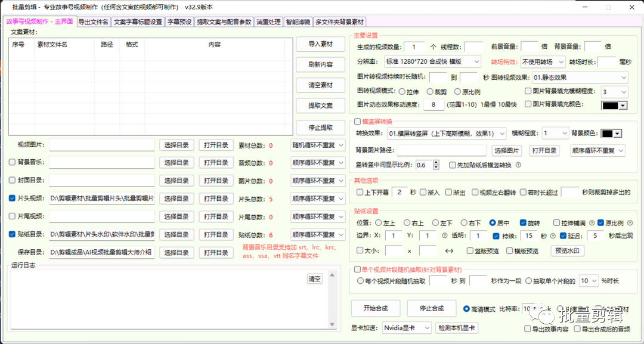Image resolution: width=644 pixels, height=344 pixels.
Task: Click help icon beside 拉伸铺满 checkbox
Action: click(x=592, y=223)
